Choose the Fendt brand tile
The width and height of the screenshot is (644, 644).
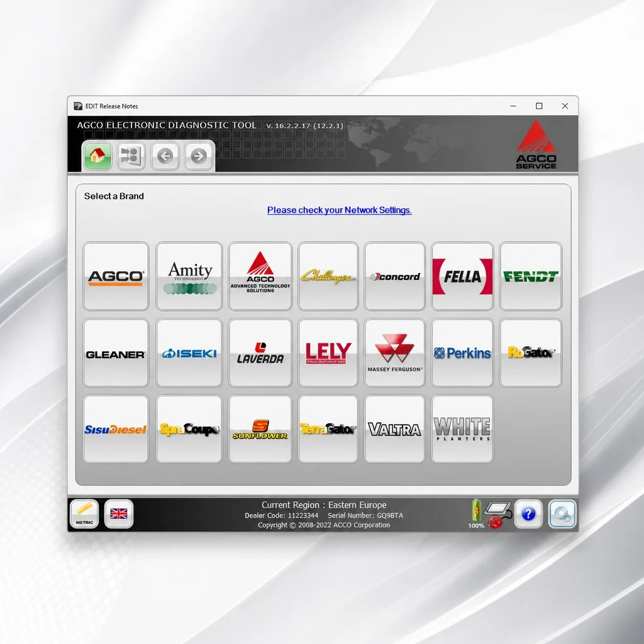click(x=531, y=276)
